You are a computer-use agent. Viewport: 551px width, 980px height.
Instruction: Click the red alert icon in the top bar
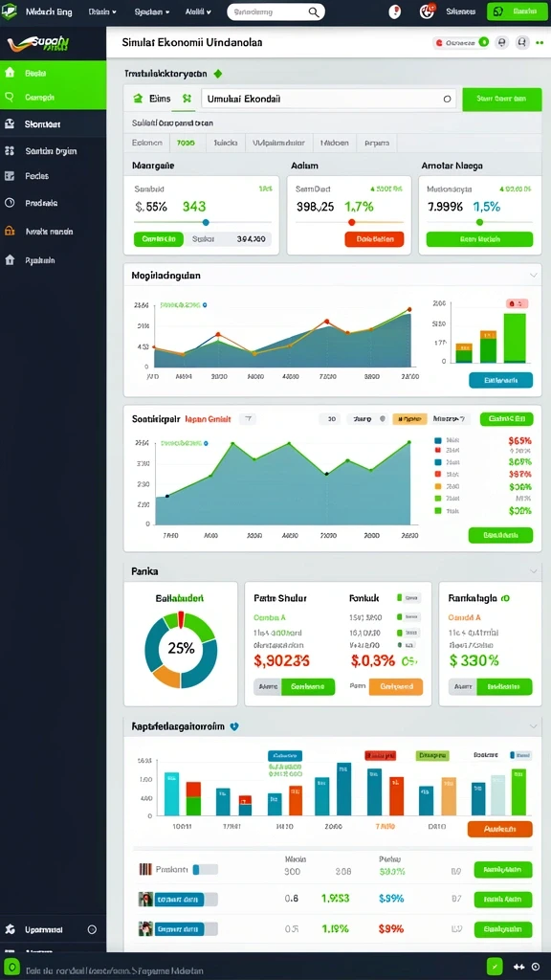[394, 11]
